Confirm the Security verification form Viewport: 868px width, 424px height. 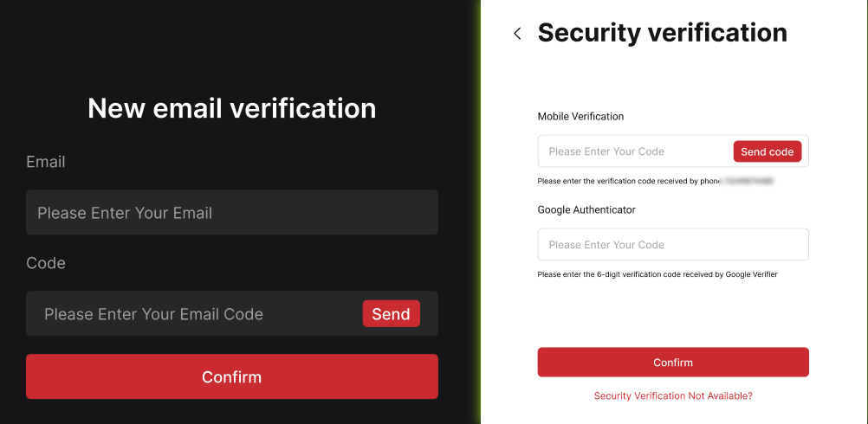point(673,363)
